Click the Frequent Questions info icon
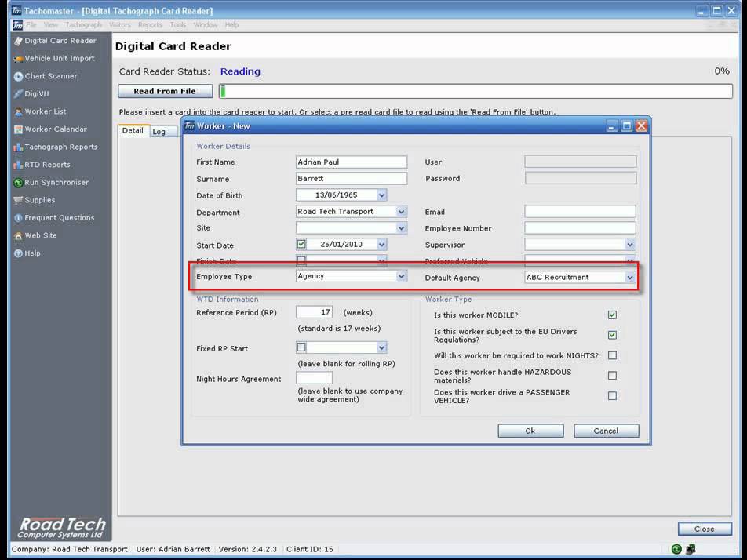This screenshot has height=560, width=747. click(x=18, y=218)
